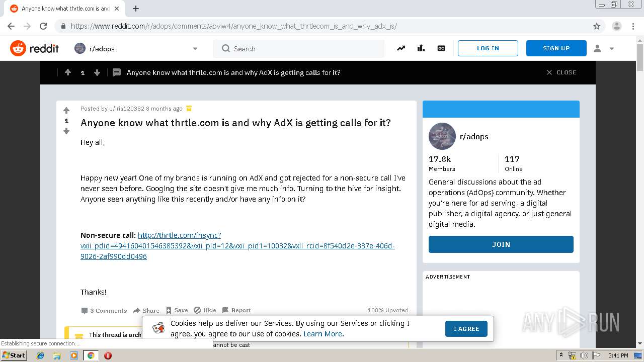
Task: Accept cookies with I AGREE
Action: click(x=466, y=329)
